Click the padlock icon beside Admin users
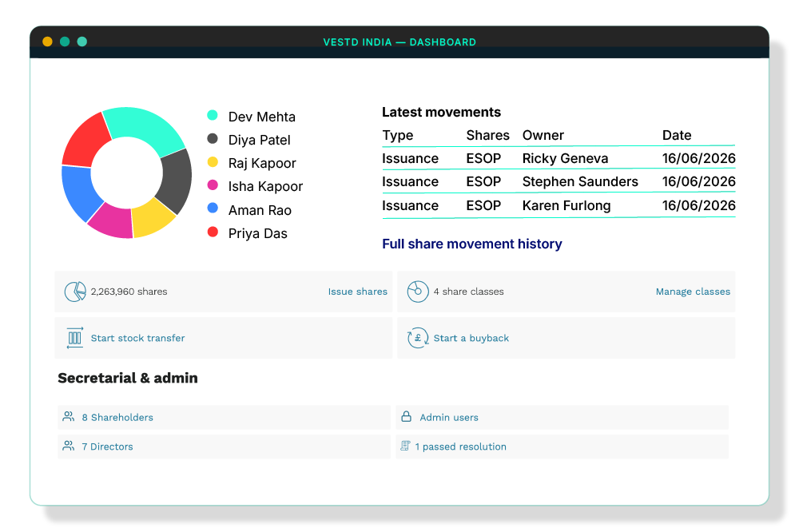799x532 pixels. pos(406,416)
